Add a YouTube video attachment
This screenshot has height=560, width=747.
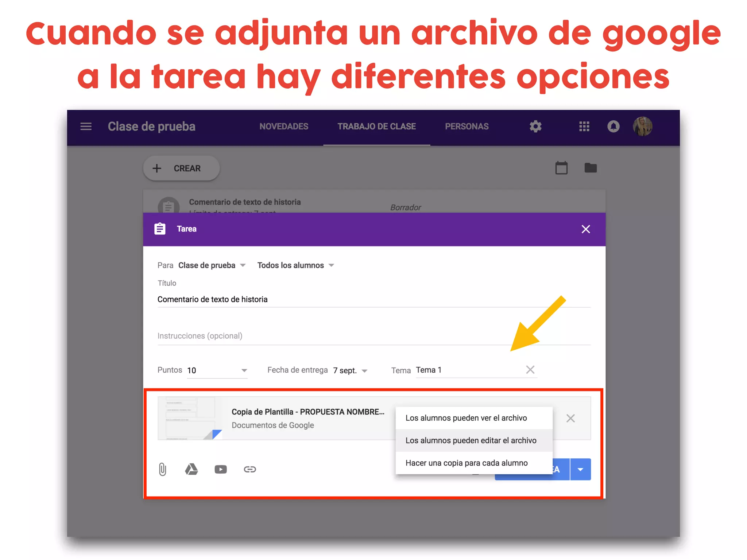coord(221,469)
